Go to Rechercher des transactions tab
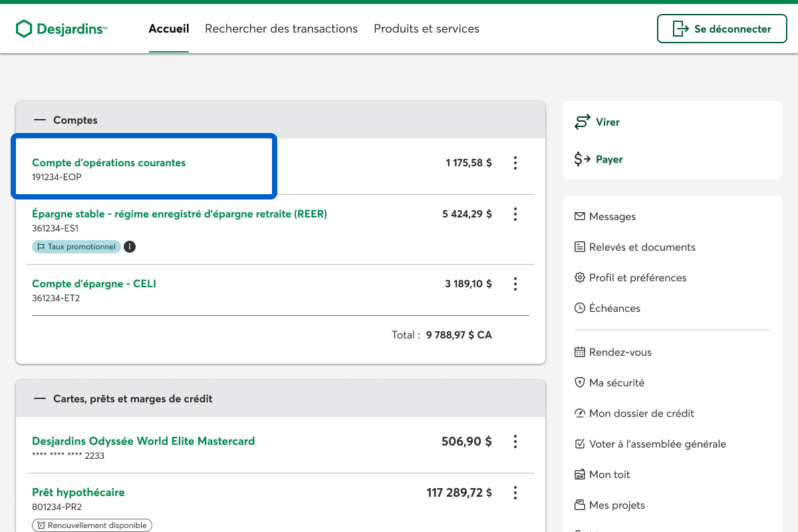The image size is (798, 532). (x=281, y=29)
